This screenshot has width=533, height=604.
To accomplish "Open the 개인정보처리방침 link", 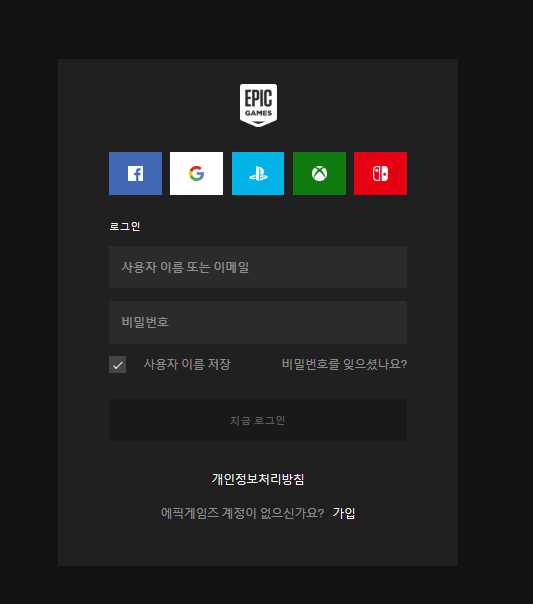I will pyautogui.click(x=258, y=479).
